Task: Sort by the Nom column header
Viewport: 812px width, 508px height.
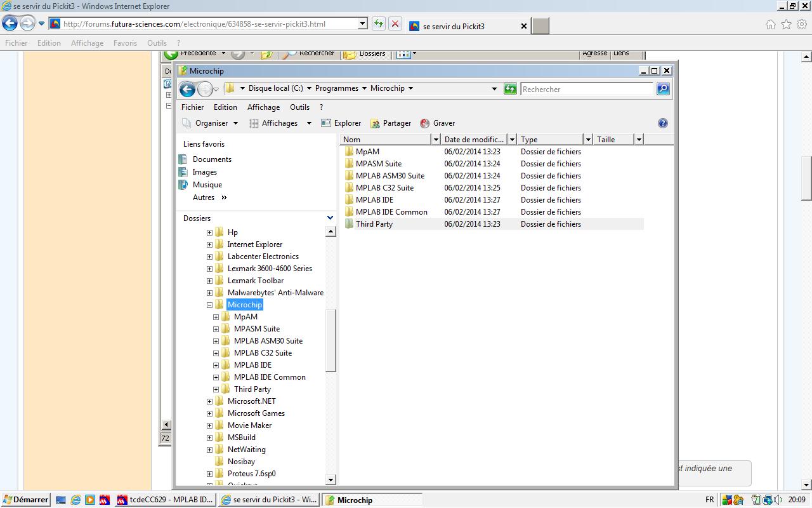Action: (386, 139)
